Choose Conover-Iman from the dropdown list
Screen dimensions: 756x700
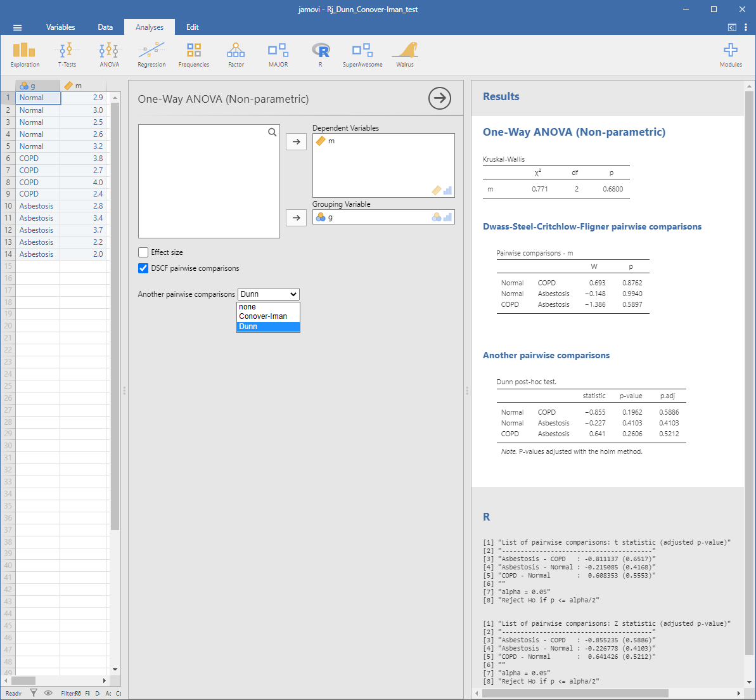click(x=263, y=316)
